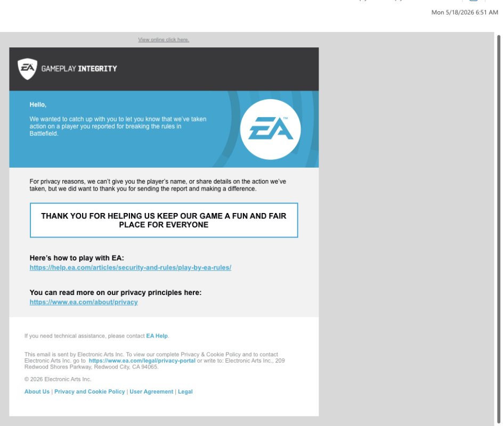The height and width of the screenshot is (426, 504).
Task: Click 'Here's how to play with EA:' heading
Action: (77, 258)
